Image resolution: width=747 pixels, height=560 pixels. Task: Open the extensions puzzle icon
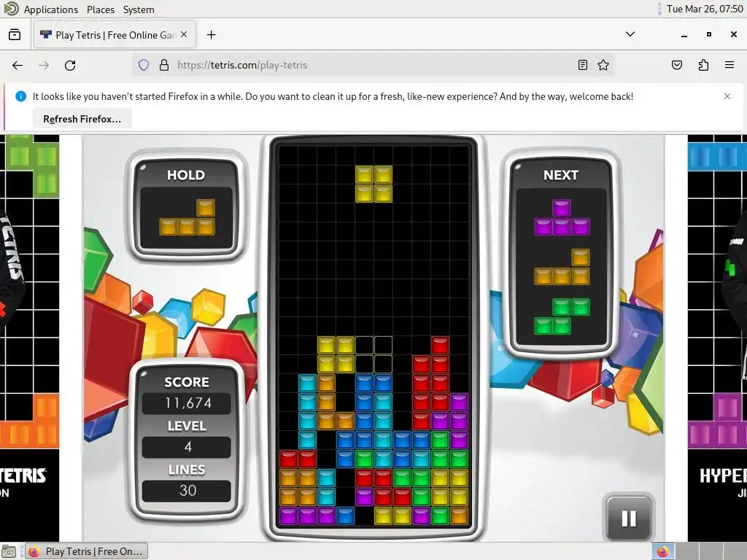point(703,65)
